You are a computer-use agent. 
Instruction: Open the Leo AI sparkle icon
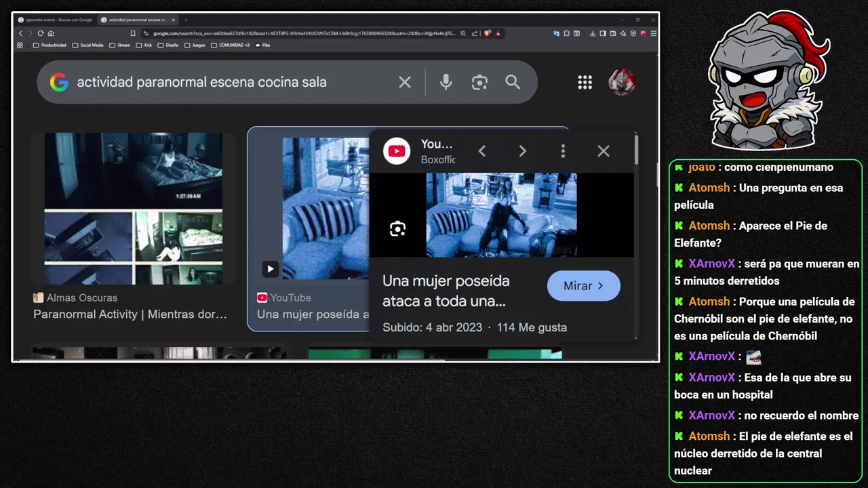(x=623, y=33)
